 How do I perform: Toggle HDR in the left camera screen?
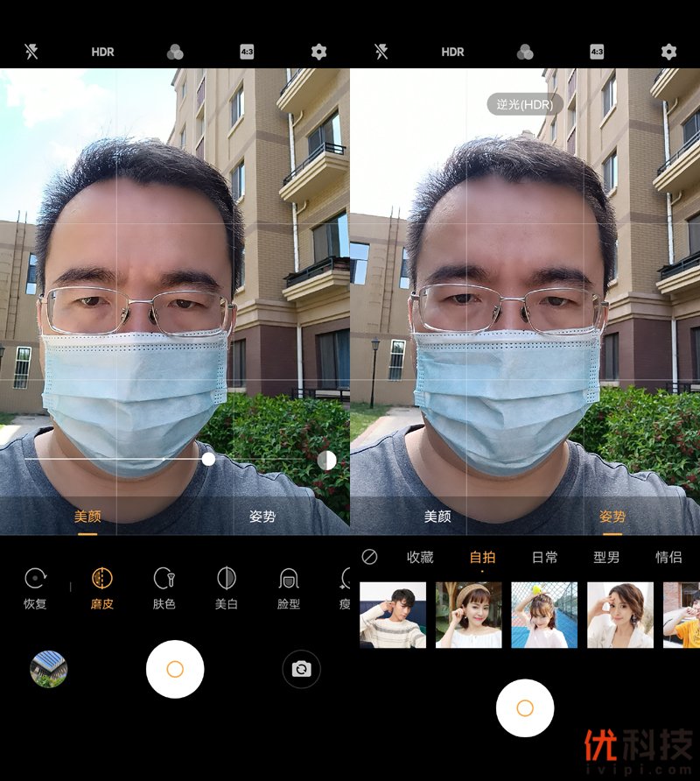tap(102, 52)
